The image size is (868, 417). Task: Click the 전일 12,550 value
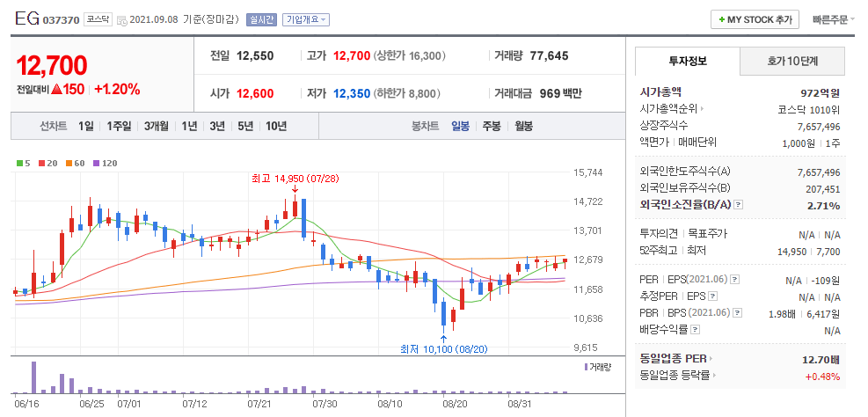(x=255, y=56)
